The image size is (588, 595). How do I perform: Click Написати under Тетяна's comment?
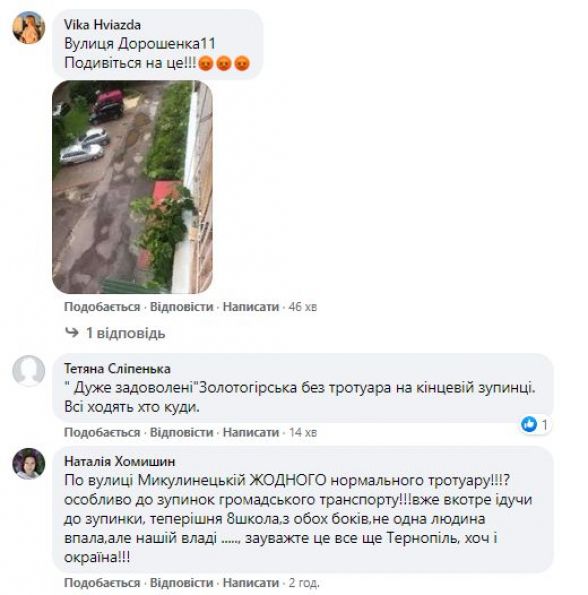[251, 432]
